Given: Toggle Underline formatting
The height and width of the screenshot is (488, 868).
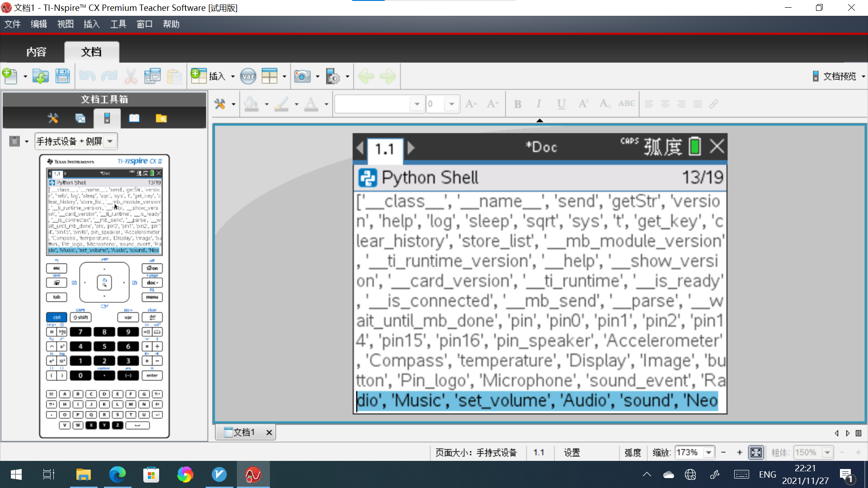Looking at the screenshot, I should click(x=561, y=104).
